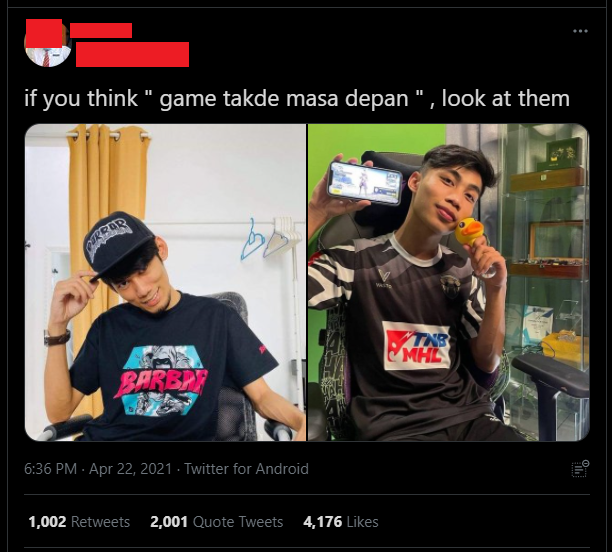The height and width of the screenshot is (552, 612).
Task: Click the TNB MHL logo on the jersey
Action: pyautogui.click(x=416, y=345)
